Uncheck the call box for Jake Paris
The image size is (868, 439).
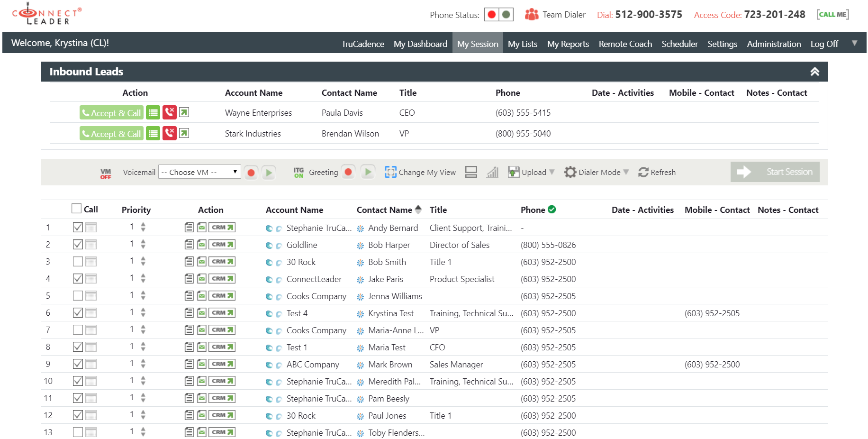point(78,279)
